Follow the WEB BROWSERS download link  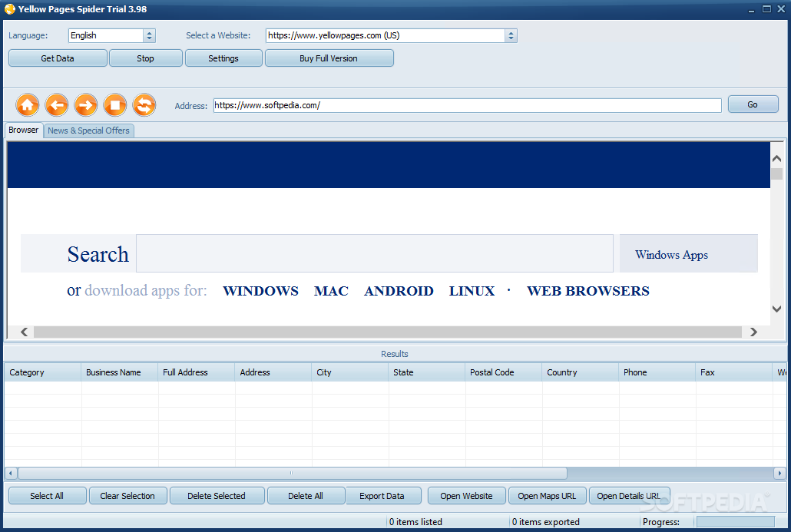pyautogui.click(x=588, y=291)
